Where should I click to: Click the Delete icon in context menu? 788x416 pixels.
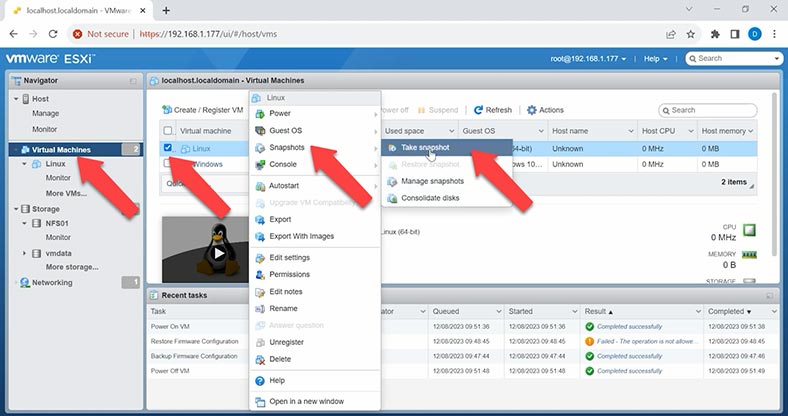click(x=260, y=360)
